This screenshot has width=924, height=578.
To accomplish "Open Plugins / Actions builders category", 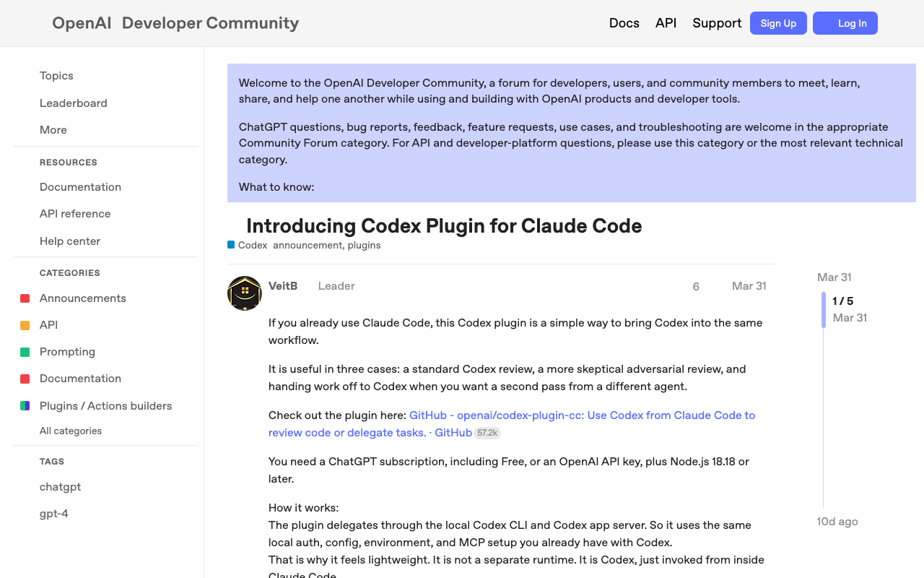I will 106,406.
